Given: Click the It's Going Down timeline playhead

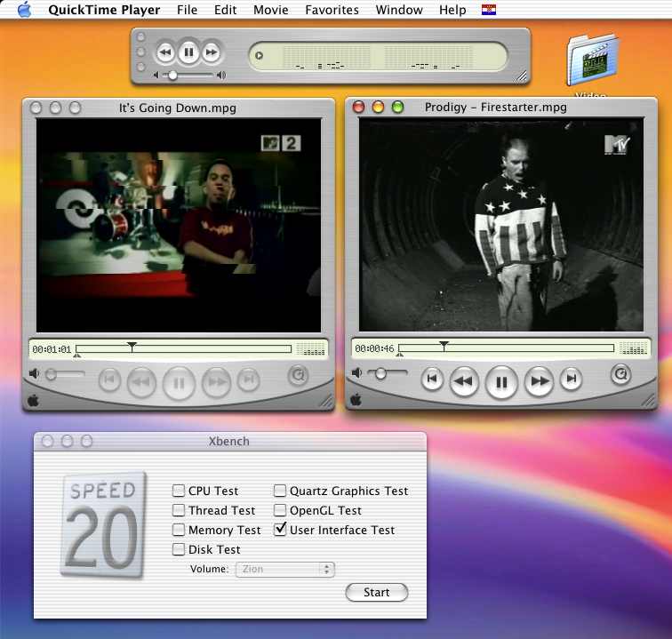Looking at the screenshot, I should click(132, 347).
